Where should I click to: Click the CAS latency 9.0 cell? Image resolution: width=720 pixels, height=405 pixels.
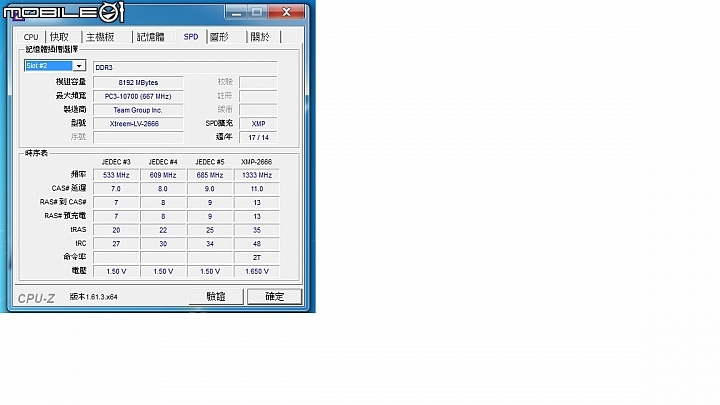coord(210,189)
